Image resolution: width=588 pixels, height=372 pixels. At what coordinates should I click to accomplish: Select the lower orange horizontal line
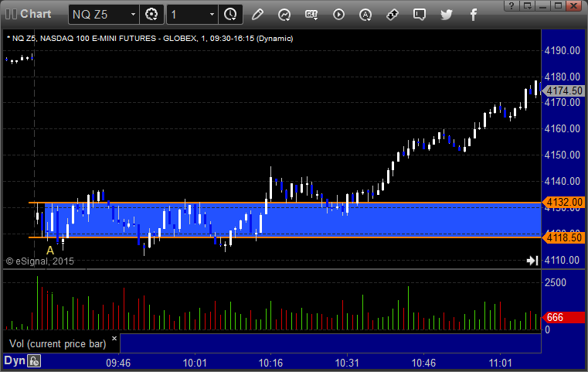(x=285, y=237)
